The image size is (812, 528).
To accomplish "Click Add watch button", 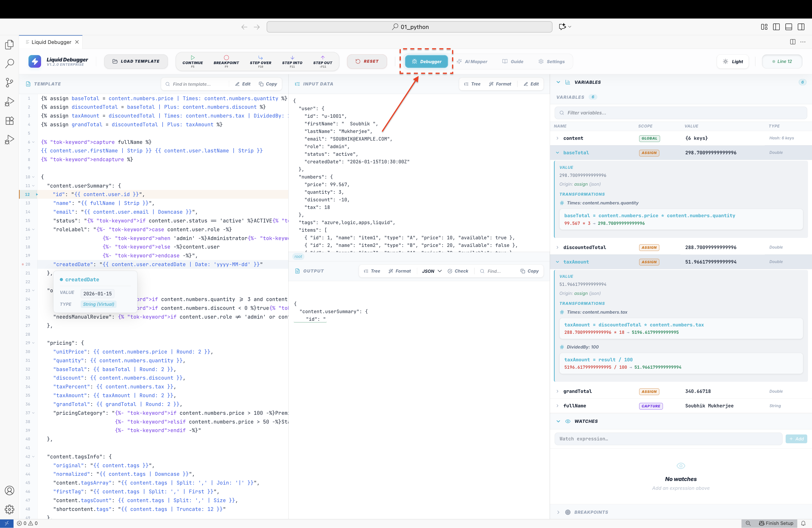I will tap(796, 439).
